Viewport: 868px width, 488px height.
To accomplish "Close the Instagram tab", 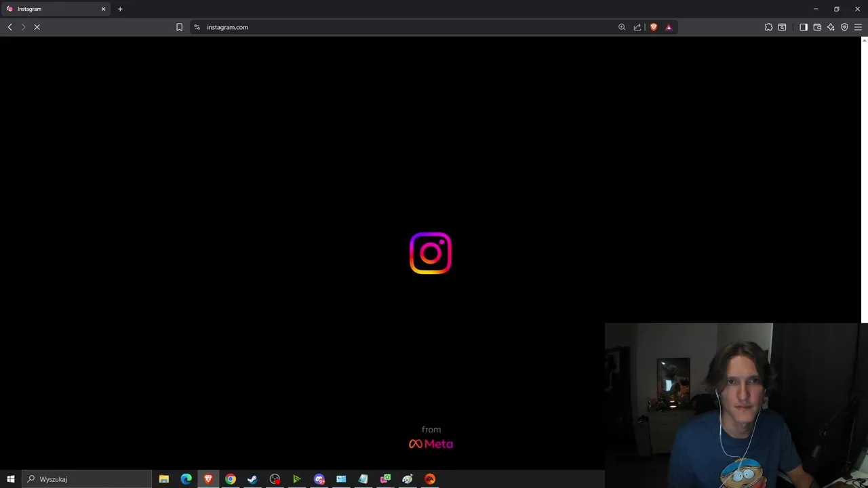I will pos(104,9).
